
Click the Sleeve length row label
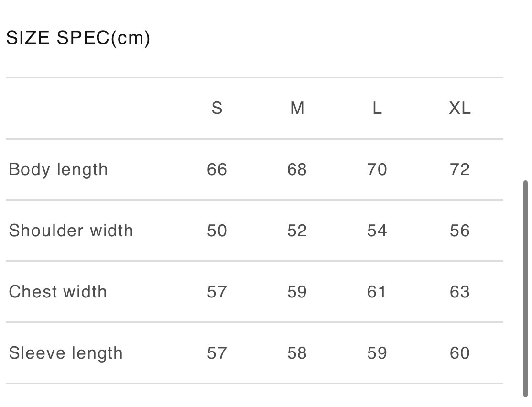coord(66,353)
